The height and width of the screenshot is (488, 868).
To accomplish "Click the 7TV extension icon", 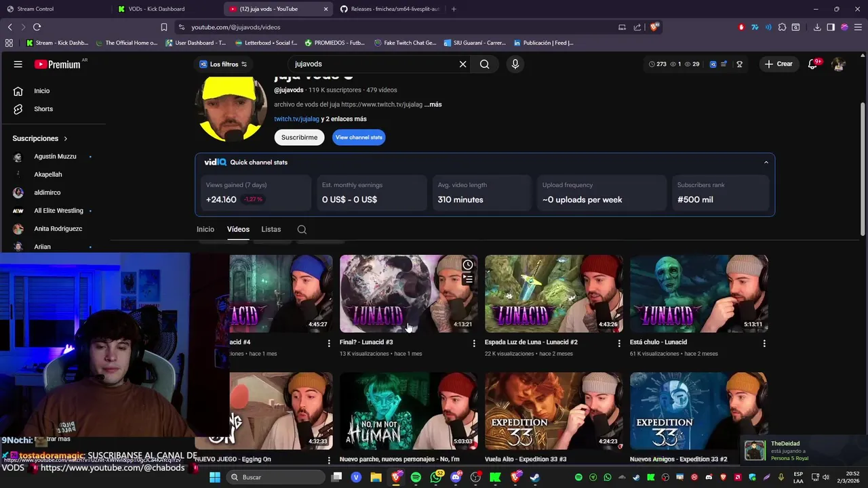I will 755,27.
